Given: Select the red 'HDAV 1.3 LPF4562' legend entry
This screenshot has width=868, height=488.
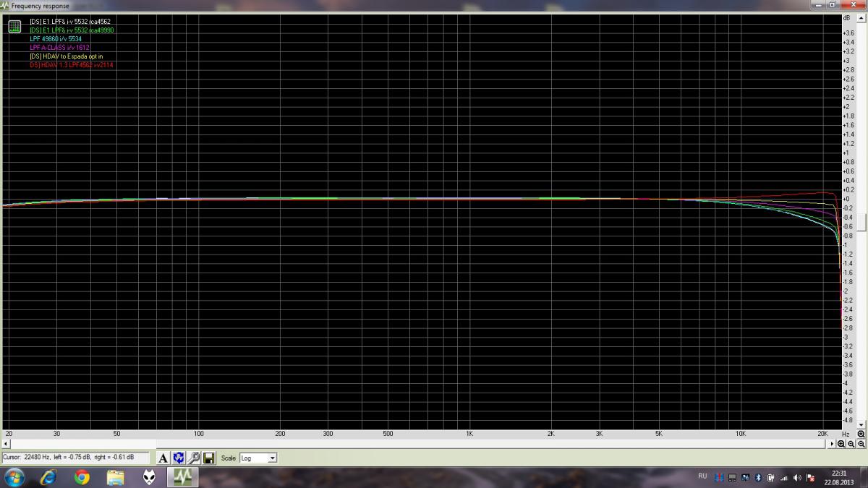Looking at the screenshot, I should (x=72, y=65).
